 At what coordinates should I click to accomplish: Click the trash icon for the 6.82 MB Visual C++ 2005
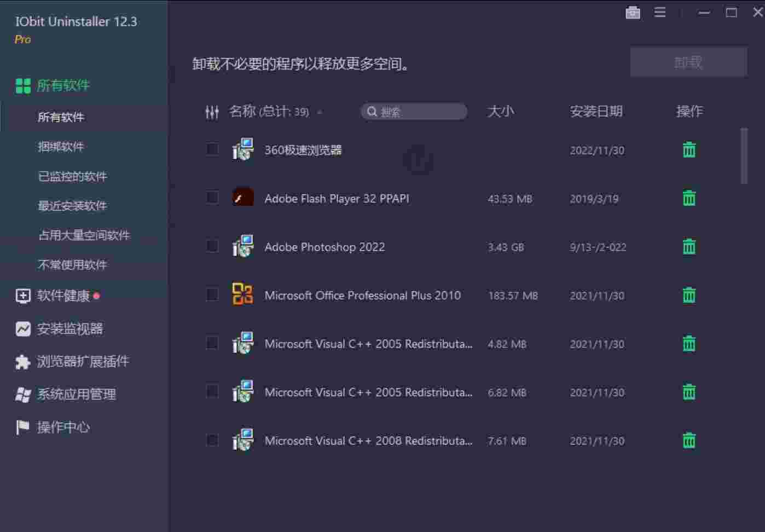click(689, 392)
